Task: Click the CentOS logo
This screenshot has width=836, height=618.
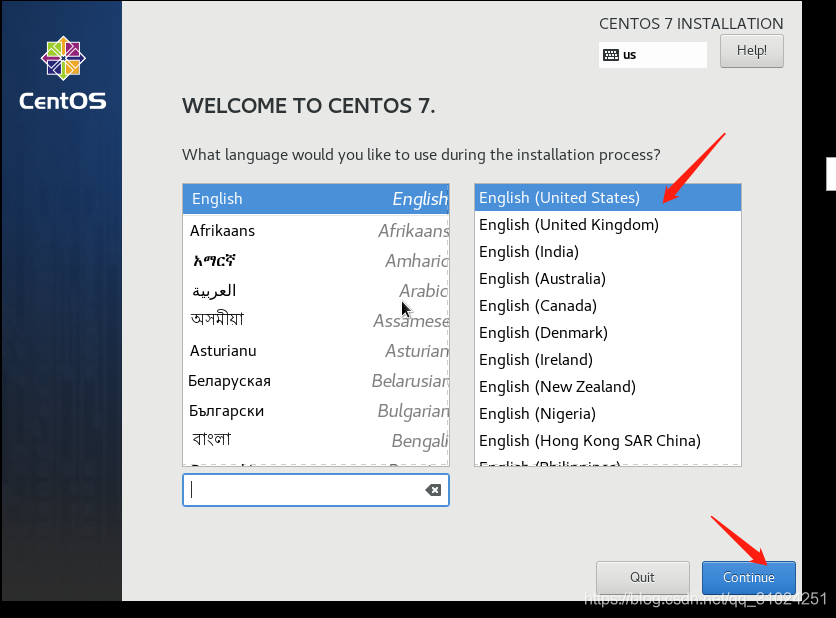Action: point(63,73)
